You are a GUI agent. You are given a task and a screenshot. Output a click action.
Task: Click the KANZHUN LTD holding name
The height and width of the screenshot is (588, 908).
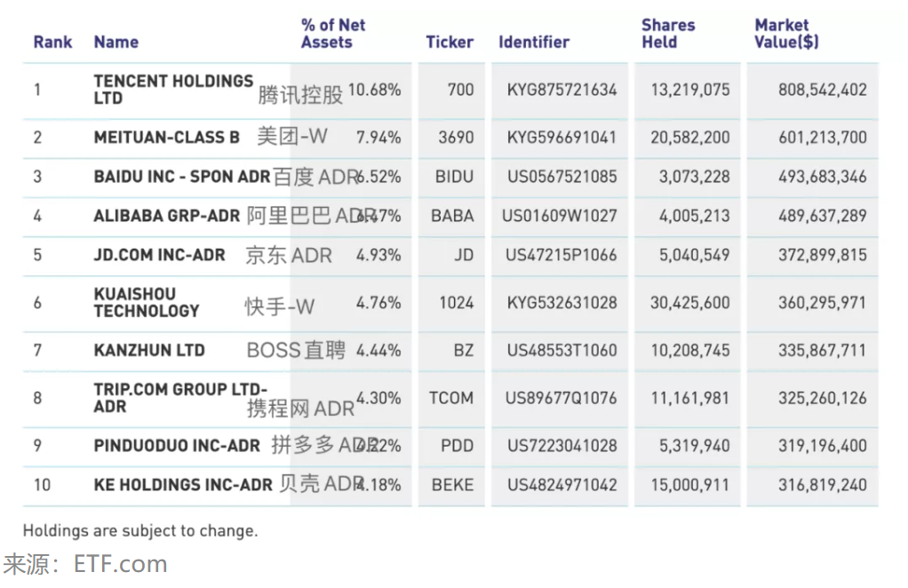(x=148, y=350)
